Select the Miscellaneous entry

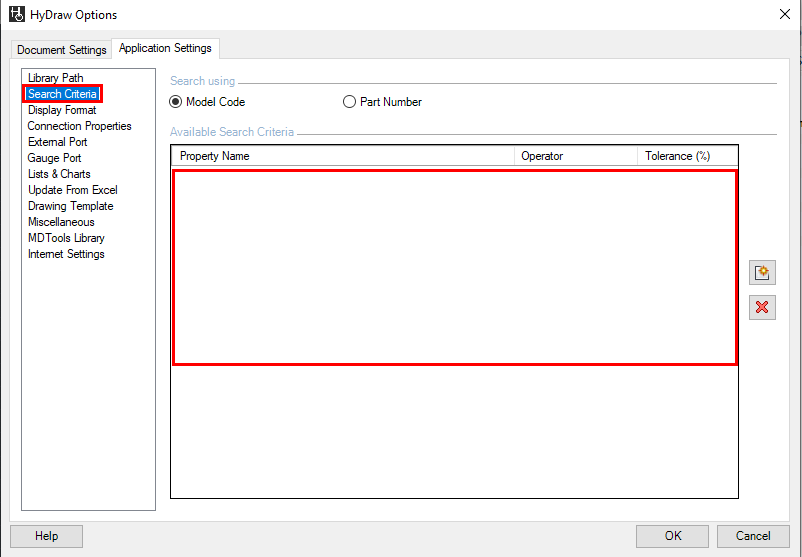pyautogui.click(x=61, y=222)
